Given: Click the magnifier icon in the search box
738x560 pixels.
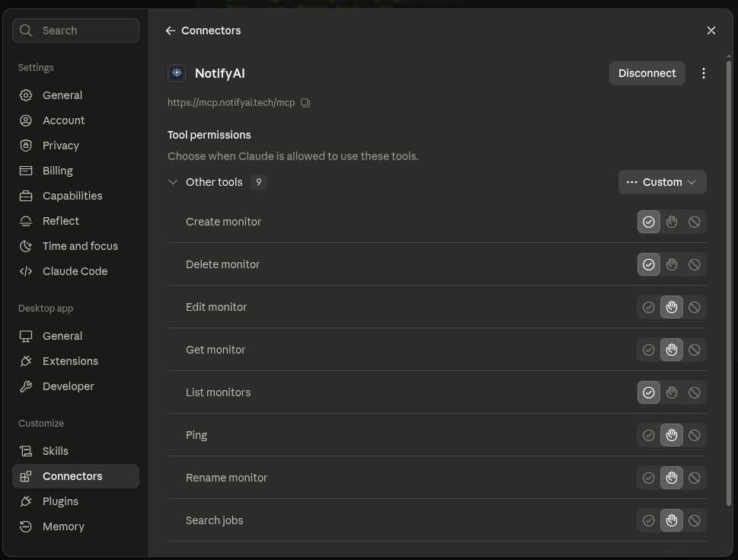Looking at the screenshot, I should pyautogui.click(x=26, y=30).
